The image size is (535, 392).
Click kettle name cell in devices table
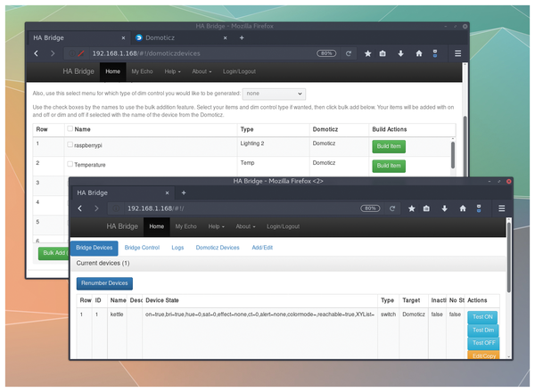pyautogui.click(x=117, y=314)
